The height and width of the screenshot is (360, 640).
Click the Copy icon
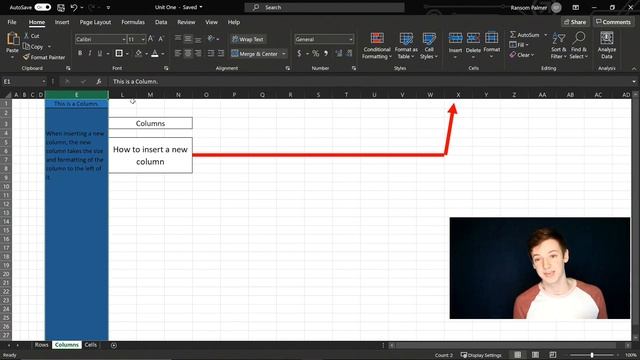pos(26,47)
